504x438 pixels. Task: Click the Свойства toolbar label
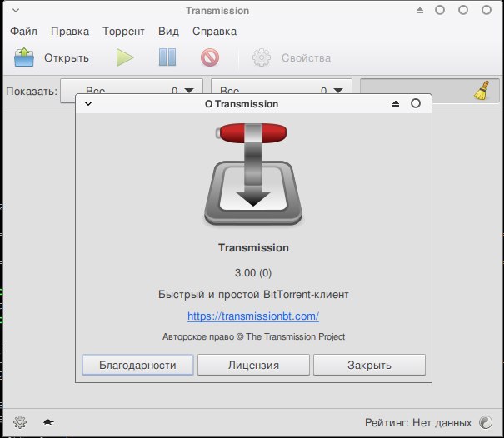pyautogui.click(x=306, y=57)
